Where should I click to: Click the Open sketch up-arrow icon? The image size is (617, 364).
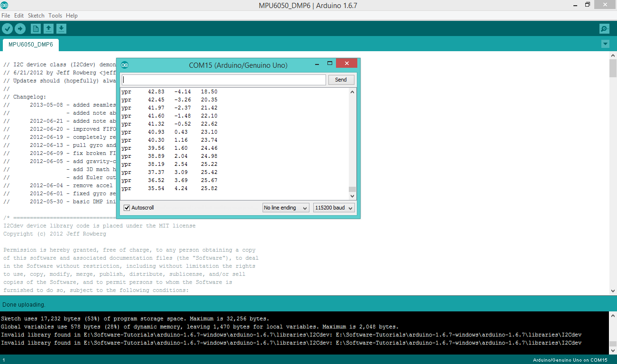click(x=48, y=29)
